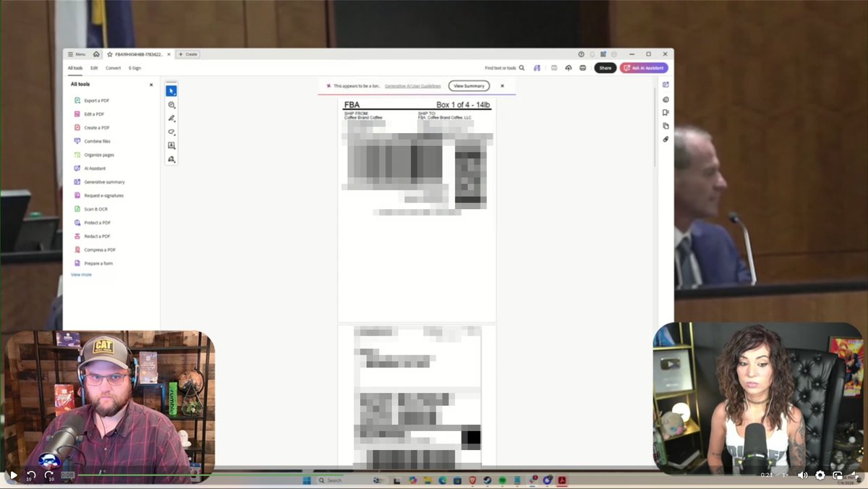Select Export a PDF tool
Viewport: 868px width, 489px height.
[92, 101]
